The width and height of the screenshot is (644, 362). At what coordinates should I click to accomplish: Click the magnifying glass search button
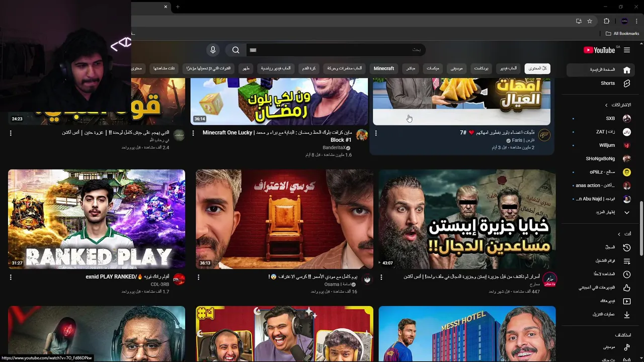[235, 50]
